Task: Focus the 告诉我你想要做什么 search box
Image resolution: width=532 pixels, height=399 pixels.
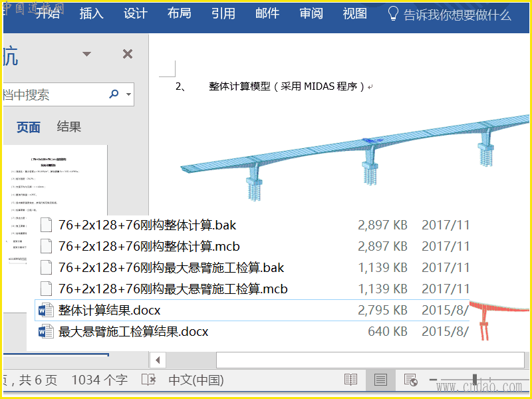Action: [457, 15]
